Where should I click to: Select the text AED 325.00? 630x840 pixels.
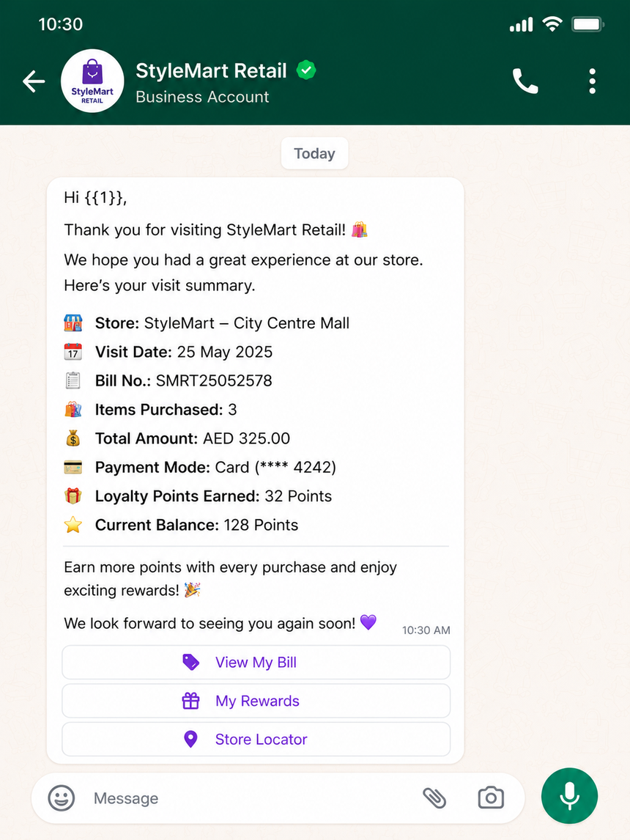pyautogui.click(x=246, y=439)
